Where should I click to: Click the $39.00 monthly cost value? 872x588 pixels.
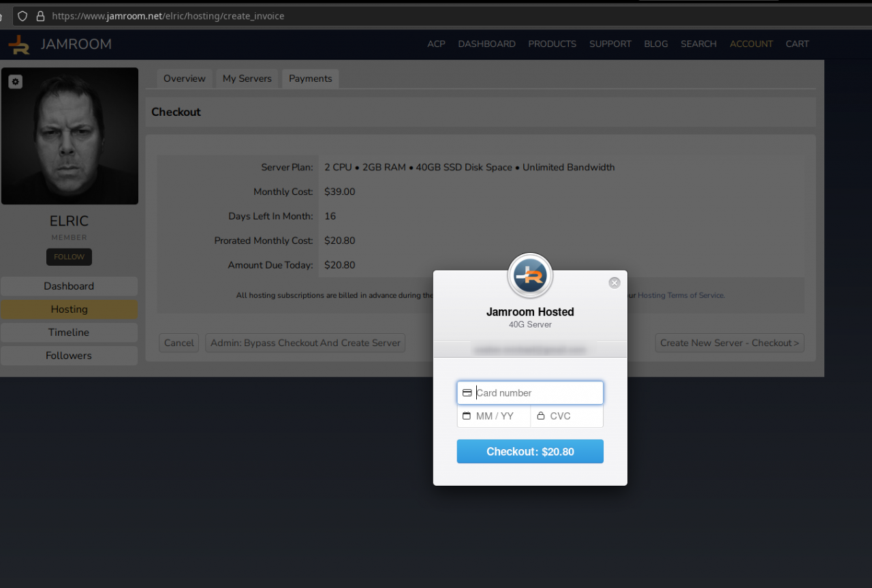(x=340, y=192)
